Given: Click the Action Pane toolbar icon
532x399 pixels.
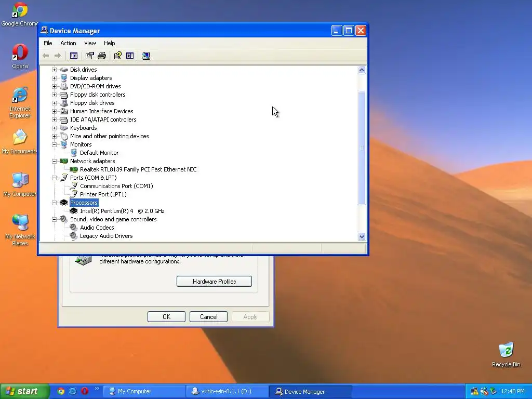Looking at the screenshot, I should click(130, 56).
